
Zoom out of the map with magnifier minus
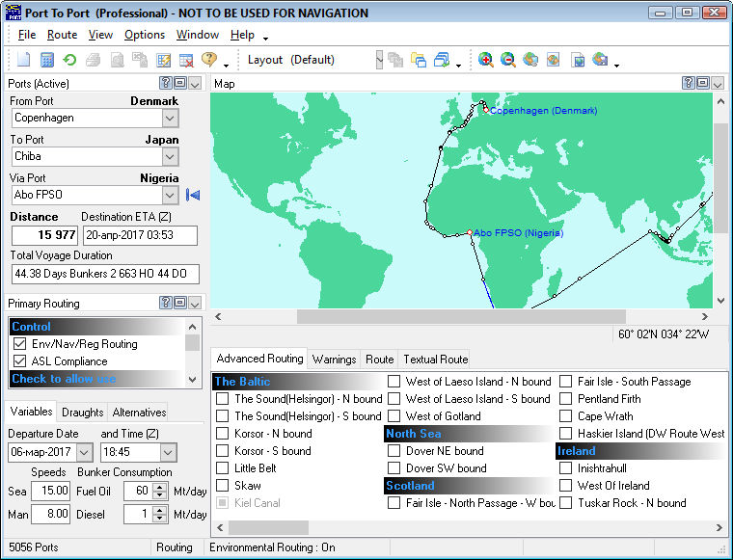click(507, 60)
